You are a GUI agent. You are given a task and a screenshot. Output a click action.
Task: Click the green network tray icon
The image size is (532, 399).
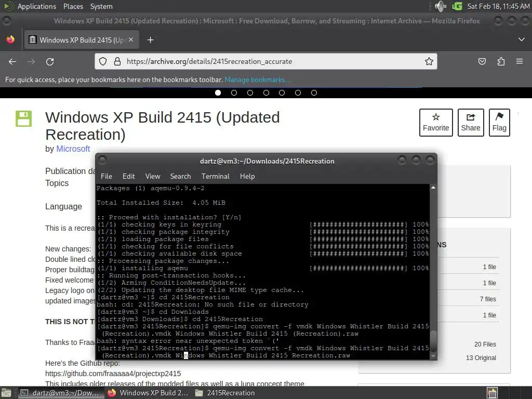click(x=457, y=6)
